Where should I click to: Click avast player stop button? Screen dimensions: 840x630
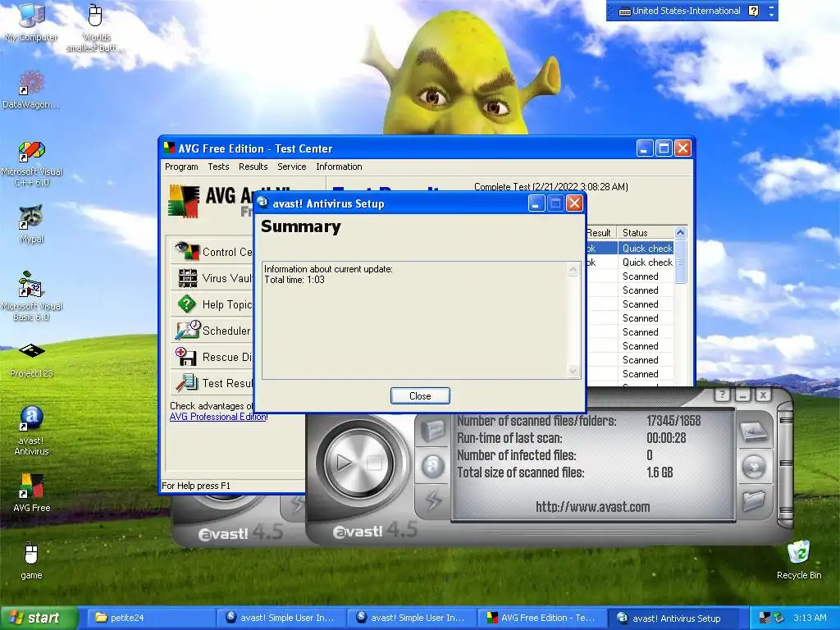[374, 463]
